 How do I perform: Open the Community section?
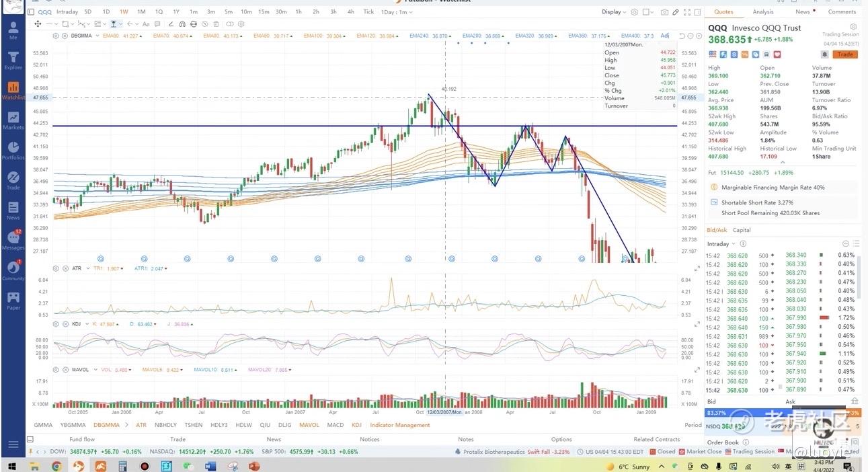pos(13,270)
